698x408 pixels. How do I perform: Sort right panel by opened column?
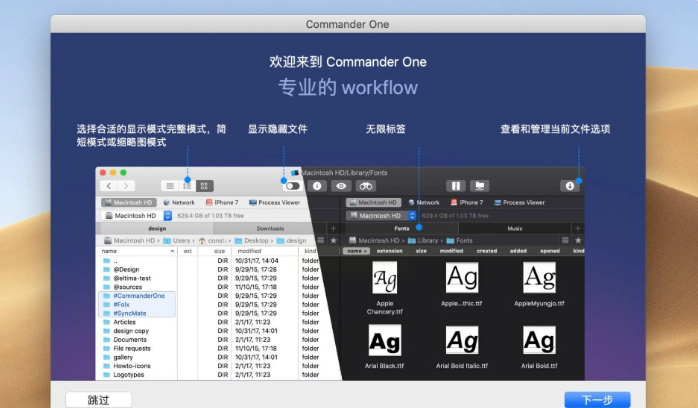(550, 251)
